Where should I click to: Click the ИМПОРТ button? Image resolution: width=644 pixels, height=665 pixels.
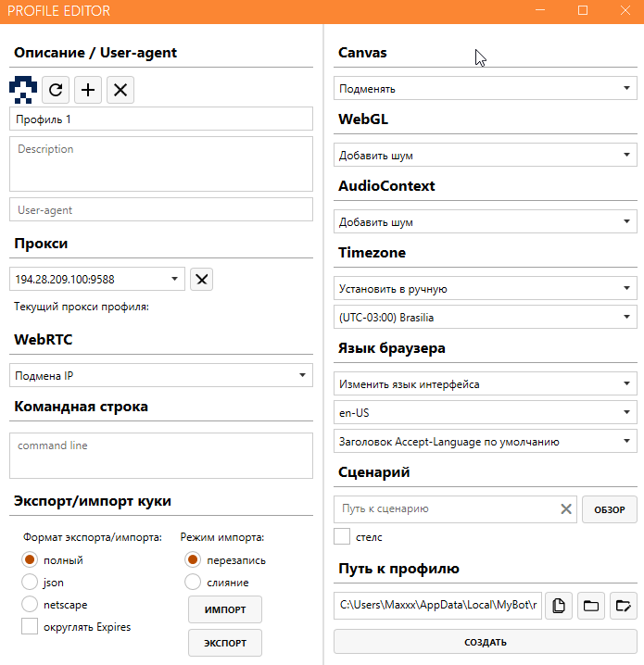click(225, 609)
